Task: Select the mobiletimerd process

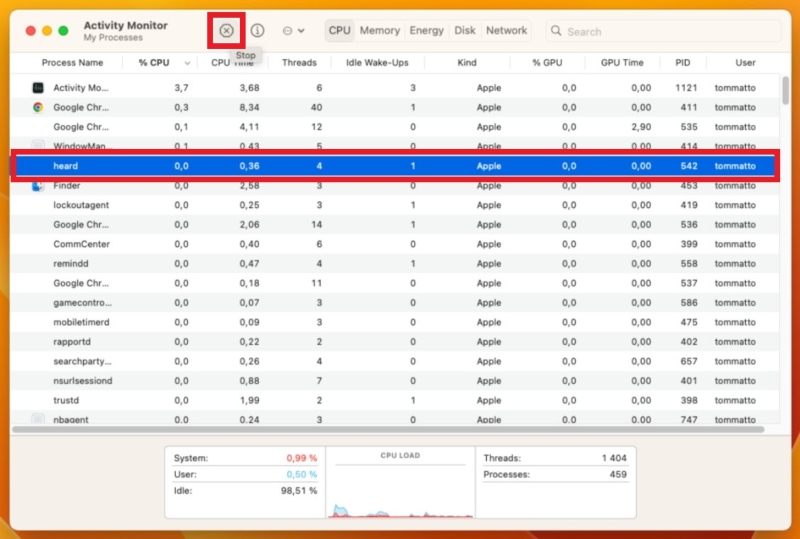Action: pyautogui.click(x=395, y=323)
